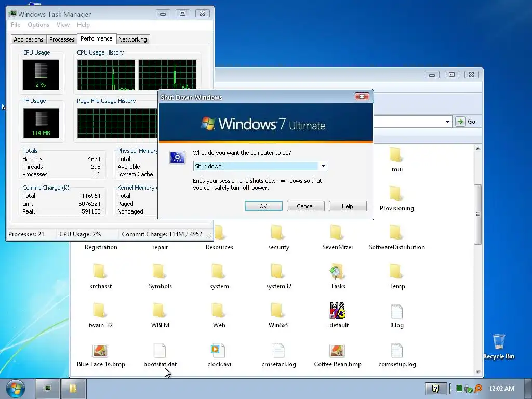Select the 0.log file icon
Image resolution: width=532 pixels, height=399 pixels.
click(x=396, y=311)
